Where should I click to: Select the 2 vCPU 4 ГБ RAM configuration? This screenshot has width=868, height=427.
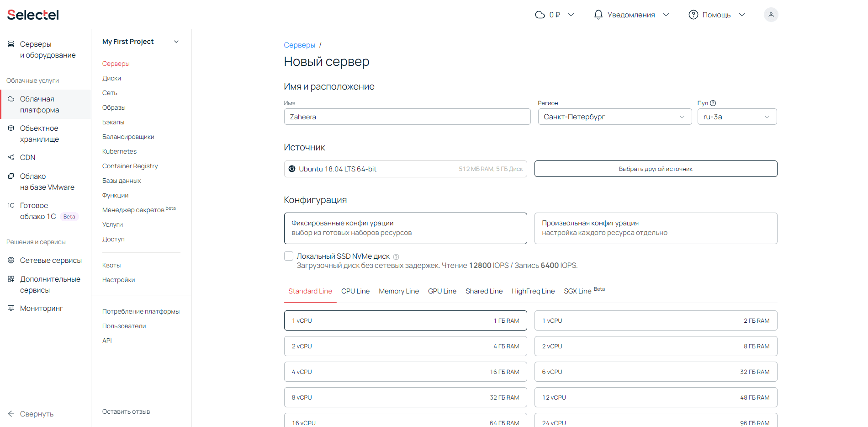click(405, 346)
